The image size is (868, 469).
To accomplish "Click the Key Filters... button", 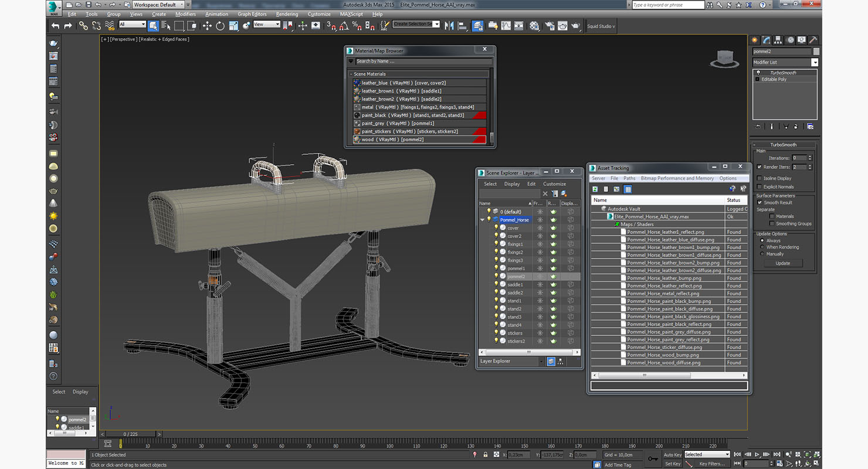I will [712, 464].
